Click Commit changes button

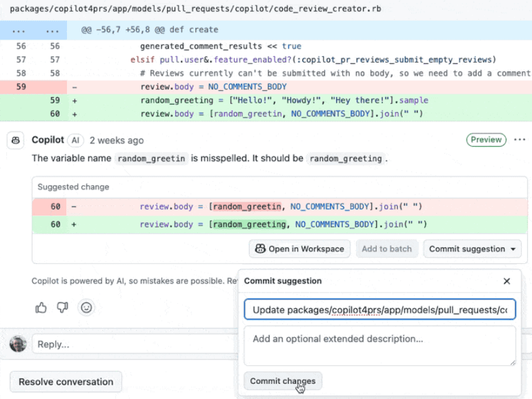point(283,381)
